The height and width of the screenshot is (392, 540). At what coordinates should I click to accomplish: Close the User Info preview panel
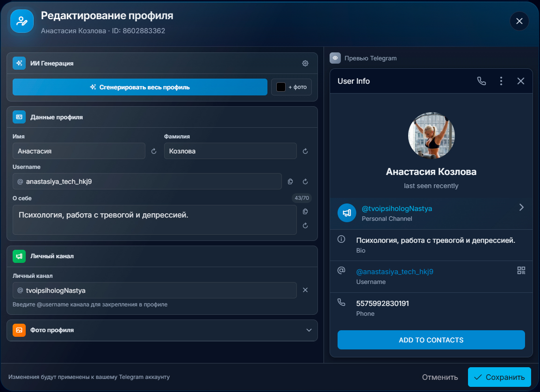tap(521, 81)
